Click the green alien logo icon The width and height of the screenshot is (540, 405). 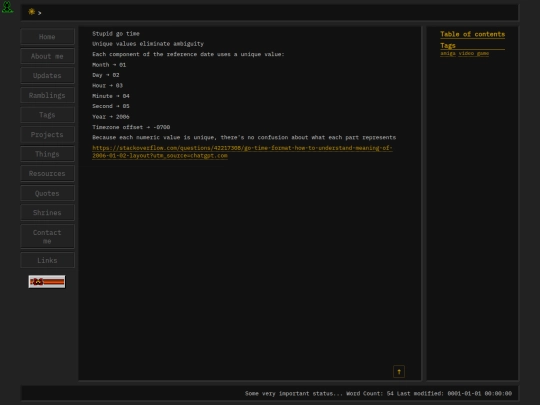tap(7, 7)
